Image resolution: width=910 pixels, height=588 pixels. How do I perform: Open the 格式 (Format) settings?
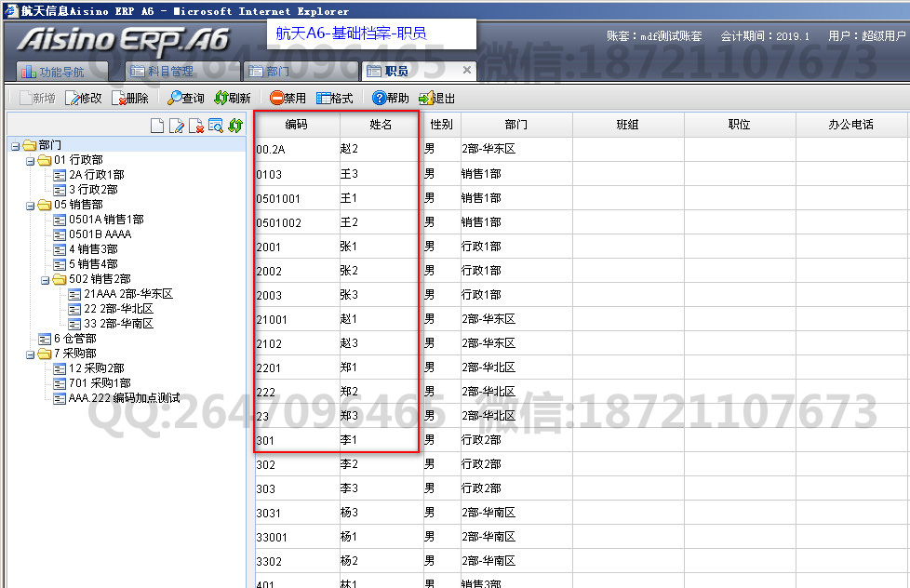[x=335, y=98]
